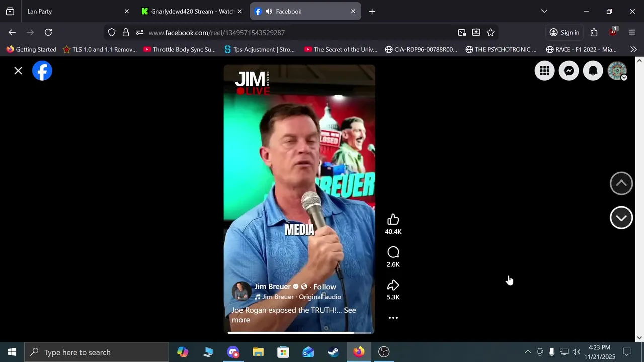
Task: Open account profile picture menu
Action: coord(617,71)
